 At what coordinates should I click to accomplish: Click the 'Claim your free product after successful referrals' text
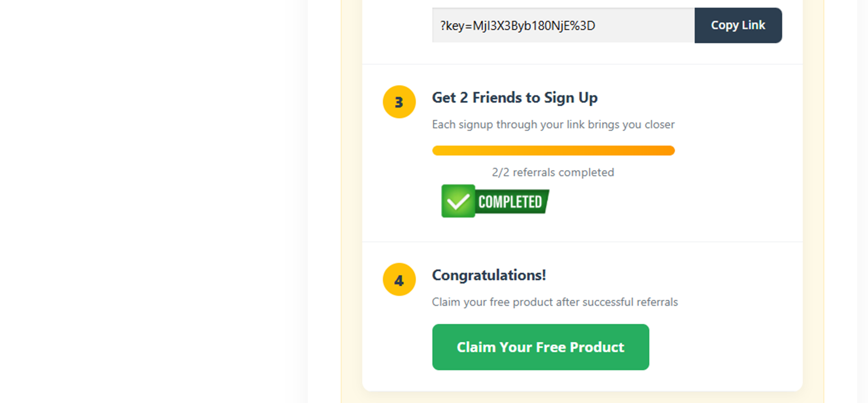(554, 302)
